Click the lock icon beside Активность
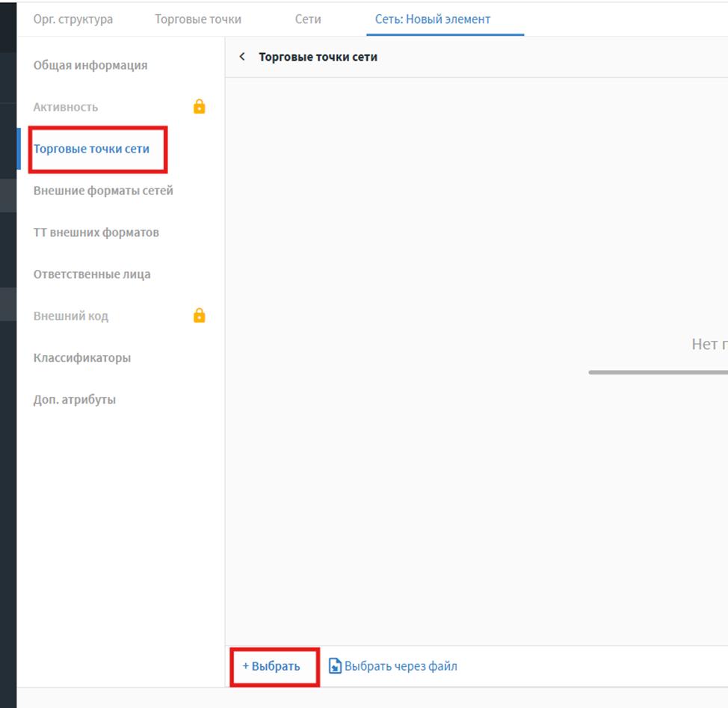This screenshot has height=708, width=728. (x=199, y=107)
